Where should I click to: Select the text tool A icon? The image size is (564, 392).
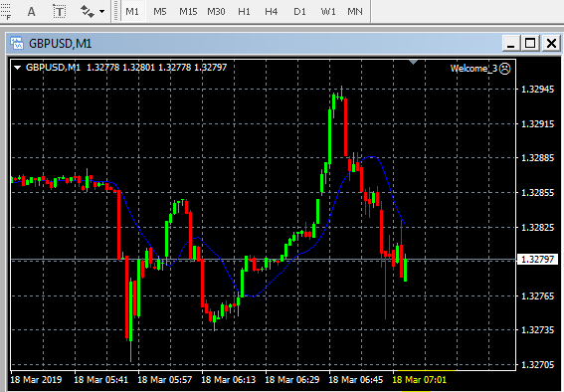click(x=32, y=12)
